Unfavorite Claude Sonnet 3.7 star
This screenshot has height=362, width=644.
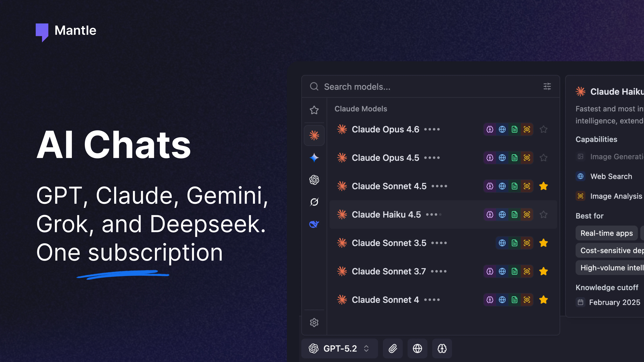(543, 271)
